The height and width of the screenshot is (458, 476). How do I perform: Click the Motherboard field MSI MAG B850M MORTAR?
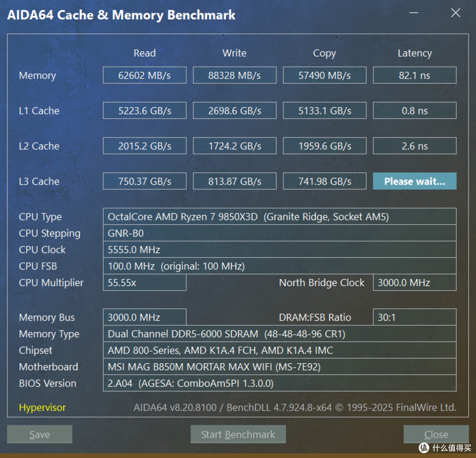(x=279, y=367)
